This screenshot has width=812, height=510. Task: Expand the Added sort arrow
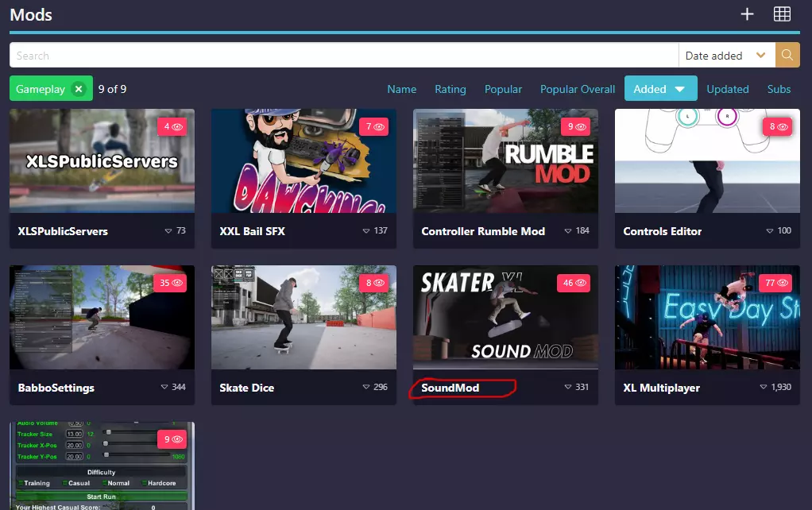click(680, 89)
